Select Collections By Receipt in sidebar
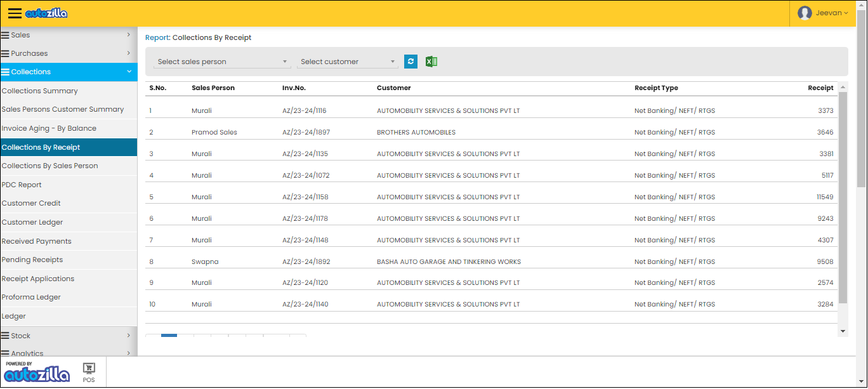868x389 pixels. 69,147
